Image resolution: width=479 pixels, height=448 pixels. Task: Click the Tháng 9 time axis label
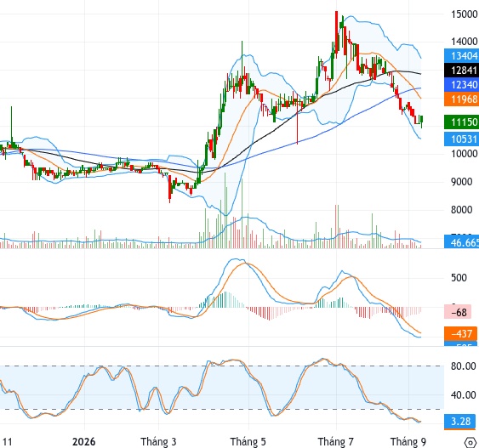(x=408, y=441)
